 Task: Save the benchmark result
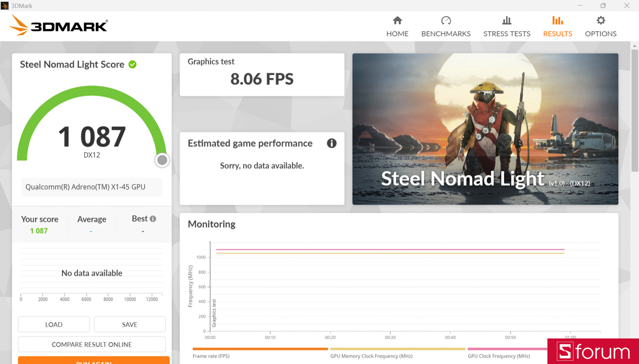point(129,324)
